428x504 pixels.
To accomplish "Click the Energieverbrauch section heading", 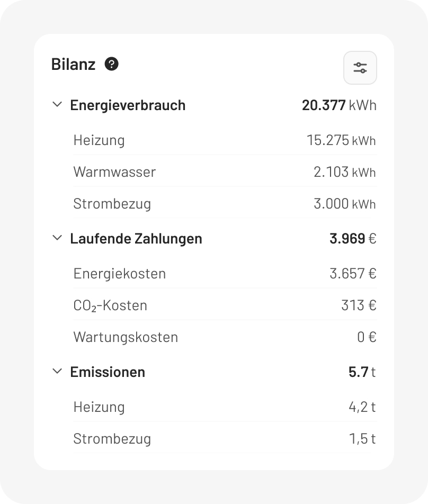I will (128, 105).
